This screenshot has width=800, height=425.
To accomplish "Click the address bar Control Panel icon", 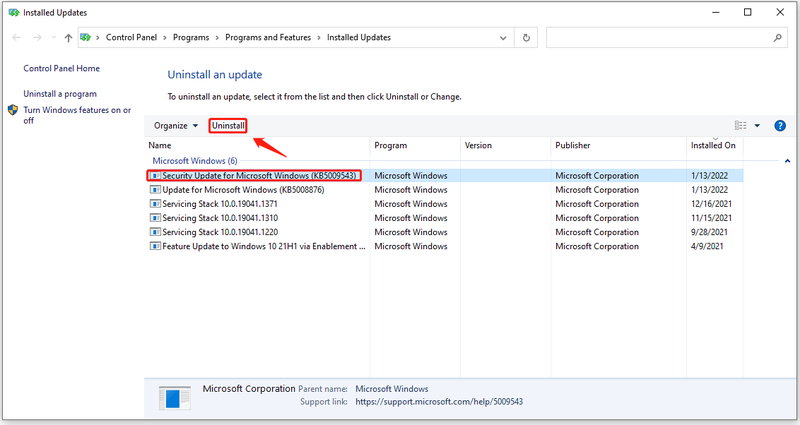I will pyautogui.click(x=85, y=38).
